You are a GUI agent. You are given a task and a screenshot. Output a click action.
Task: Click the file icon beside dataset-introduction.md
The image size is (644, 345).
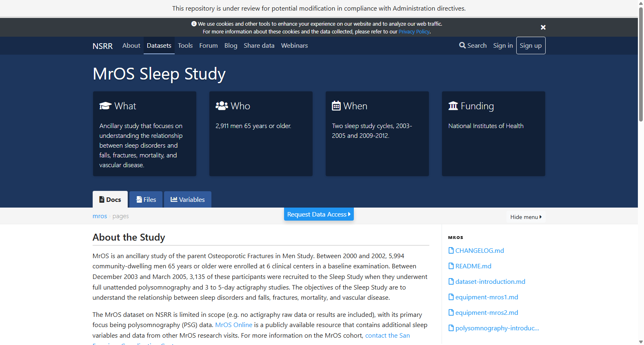[451, 281]
